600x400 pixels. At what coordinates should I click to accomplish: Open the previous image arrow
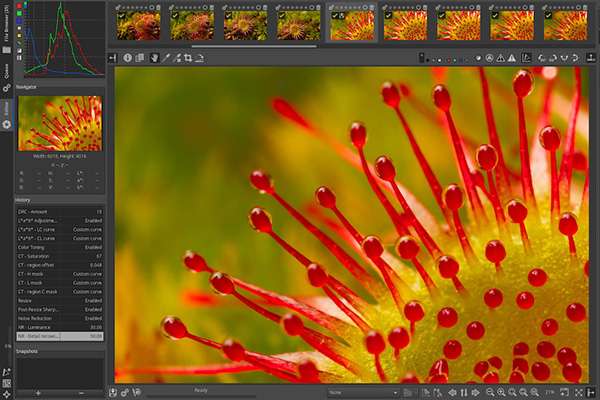[x=452, y=393]
